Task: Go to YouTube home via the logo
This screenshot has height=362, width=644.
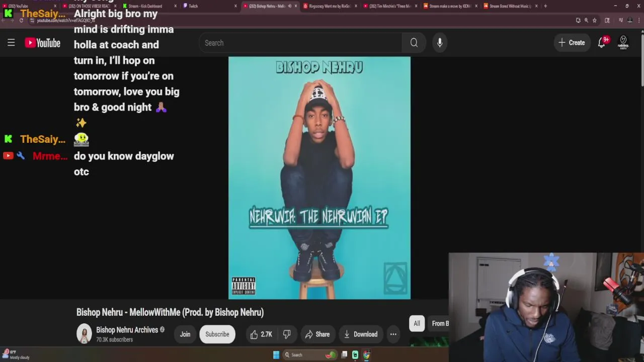Action: click(x=43, y=43)
